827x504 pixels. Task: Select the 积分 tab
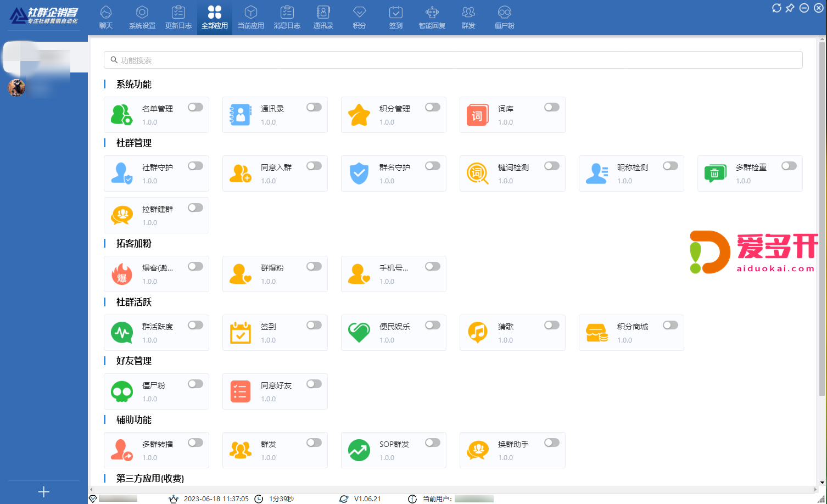pyautogui.click(x=360, y=18)
